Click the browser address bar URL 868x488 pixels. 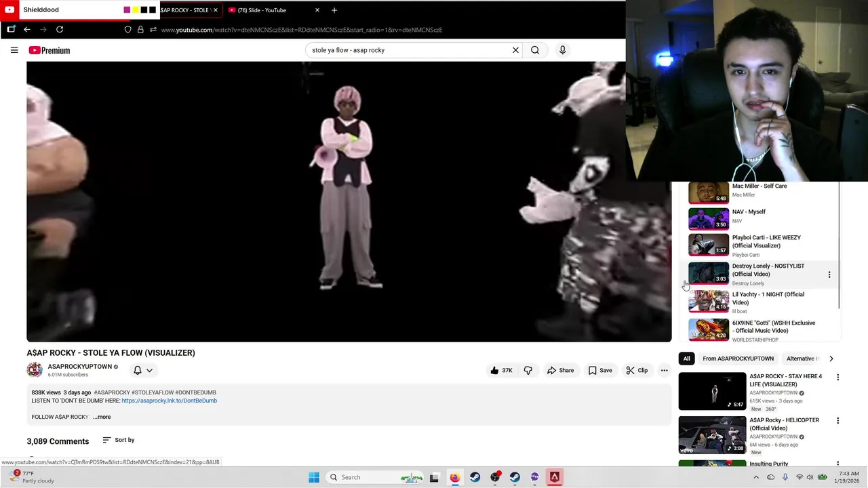302,30
